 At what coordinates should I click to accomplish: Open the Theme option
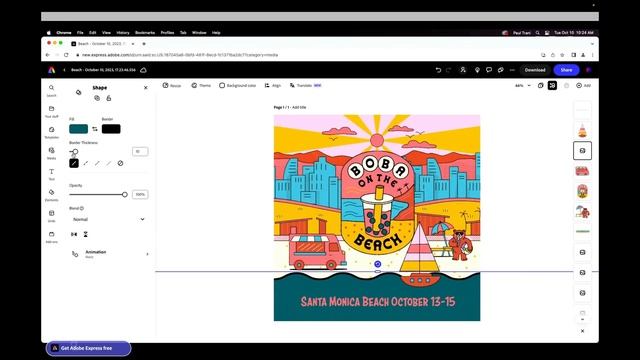click(x=201, y=85)
